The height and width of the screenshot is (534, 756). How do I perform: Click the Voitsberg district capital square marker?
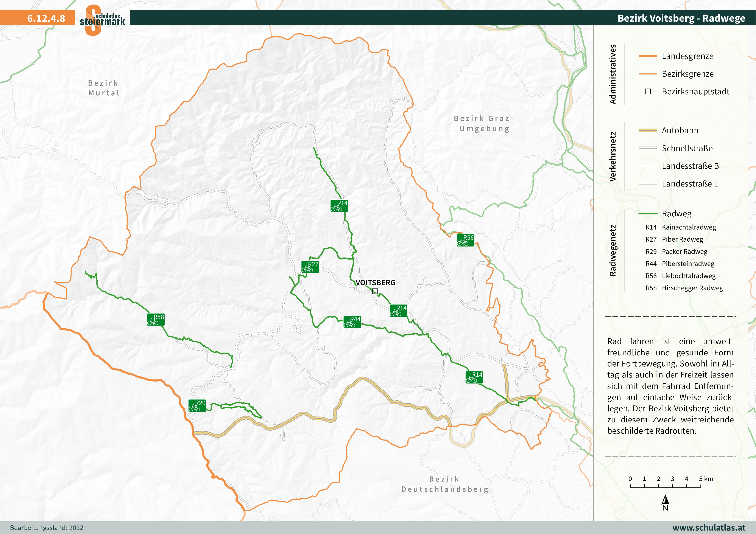click(375, 291)
